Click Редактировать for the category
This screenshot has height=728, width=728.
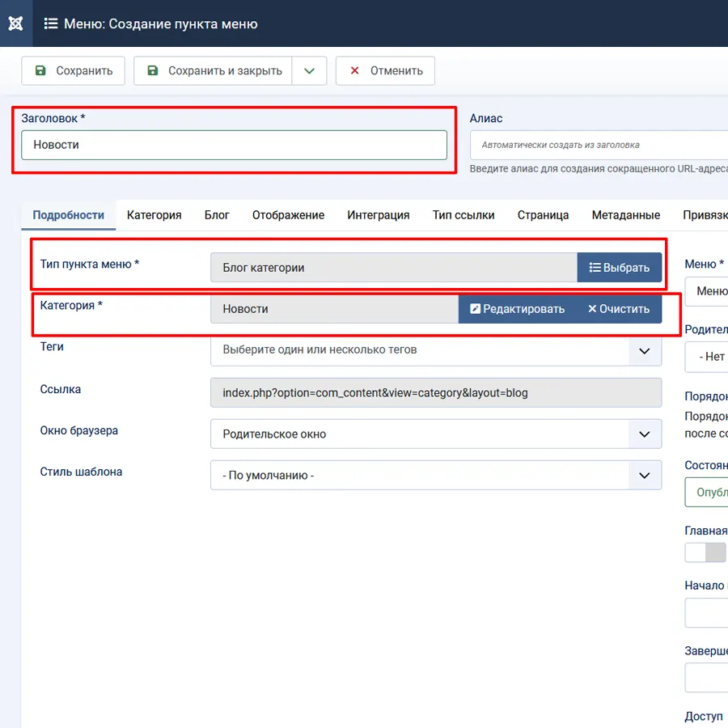[x=517, y=309]
